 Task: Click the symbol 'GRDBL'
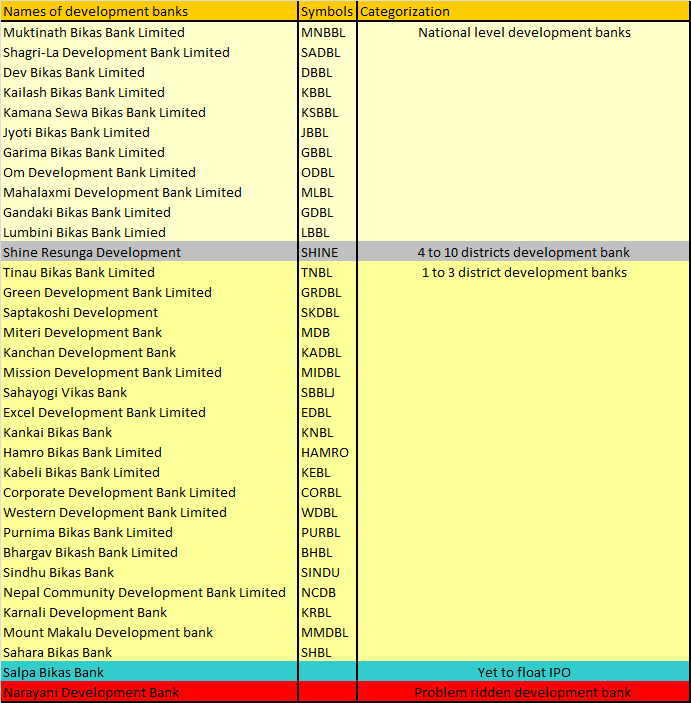click(327, 292)
